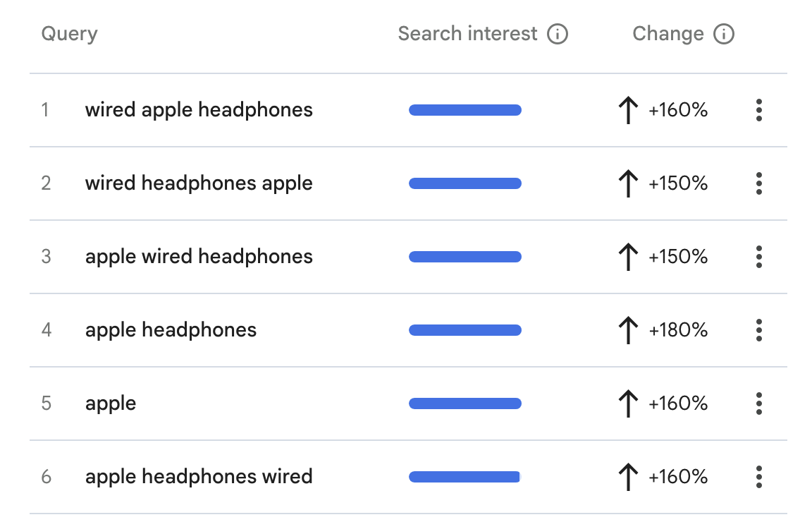The width and height of the screenshot is (812, 522).
Task: Open the three-dot menu for the apple query
Action: (x=758, y=403)
